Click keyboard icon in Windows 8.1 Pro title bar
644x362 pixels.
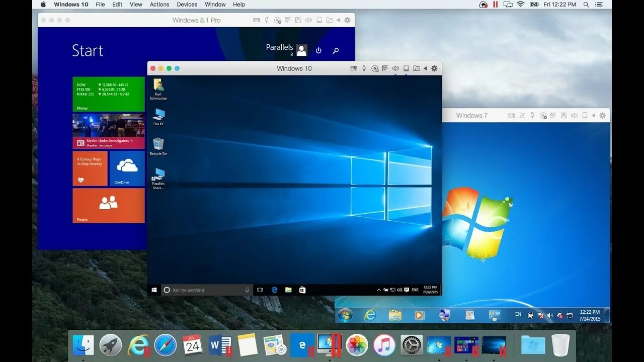257,20
